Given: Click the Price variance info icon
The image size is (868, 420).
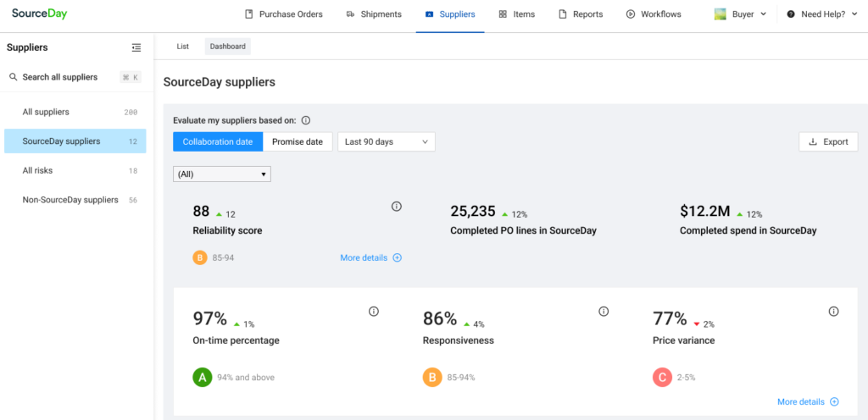Looking at the screenshot, I should (833, 312).
